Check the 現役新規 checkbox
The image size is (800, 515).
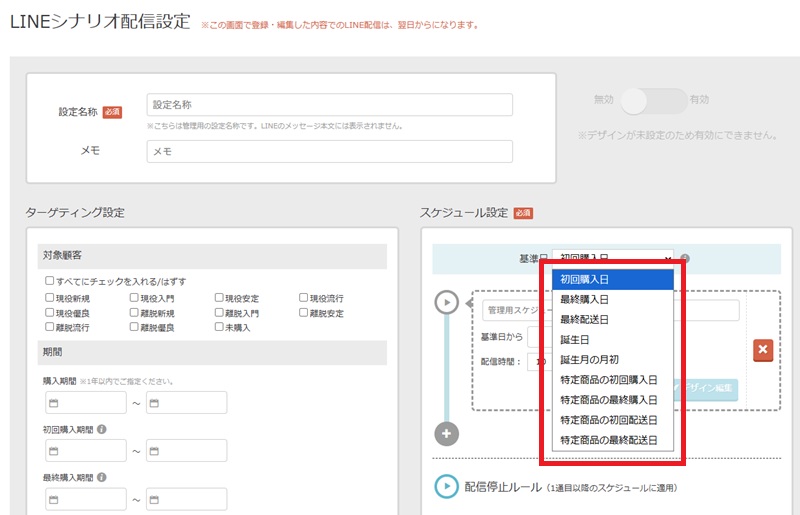point(49,297)
